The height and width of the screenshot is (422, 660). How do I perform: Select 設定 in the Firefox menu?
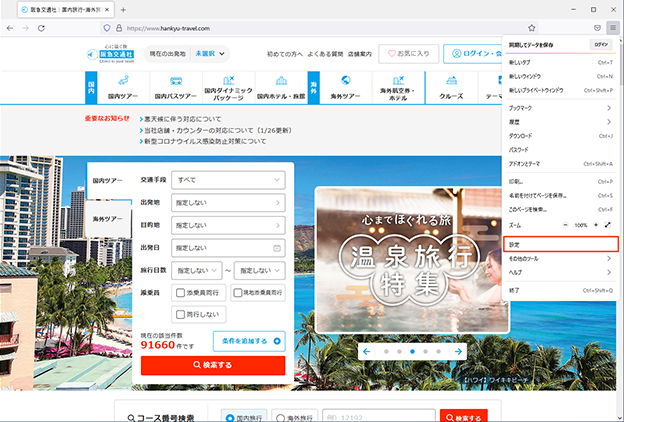coord(560,243)
